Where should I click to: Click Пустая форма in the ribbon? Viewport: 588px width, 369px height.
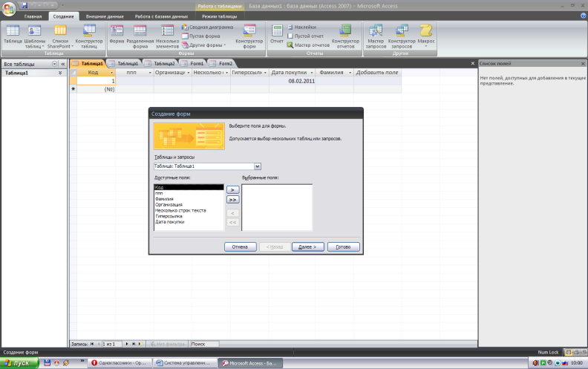[201, 36]
